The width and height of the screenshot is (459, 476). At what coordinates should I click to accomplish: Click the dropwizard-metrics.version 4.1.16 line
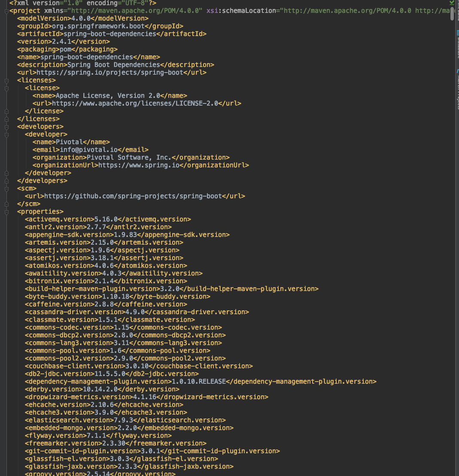point(146,397)
